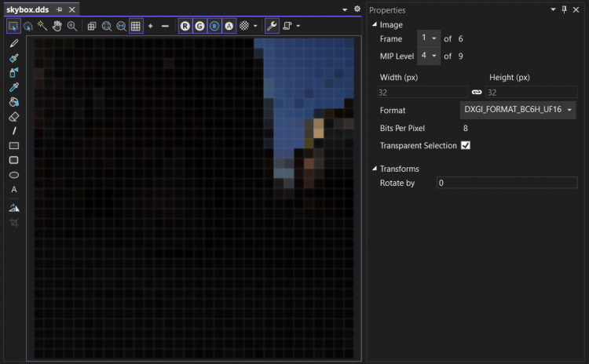Open the Format combo box
Image resolution: width=589 pixels, height=364 pixels.
click(518, 110)
